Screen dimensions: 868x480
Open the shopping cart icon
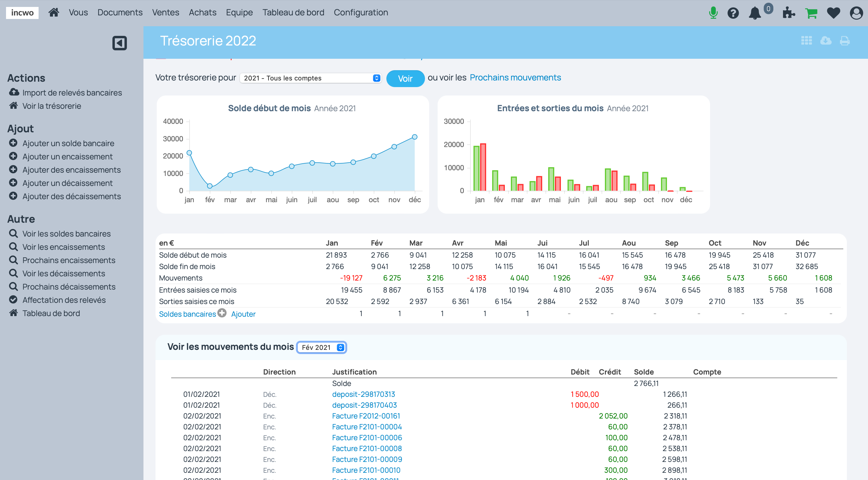(x=812, y=13)
